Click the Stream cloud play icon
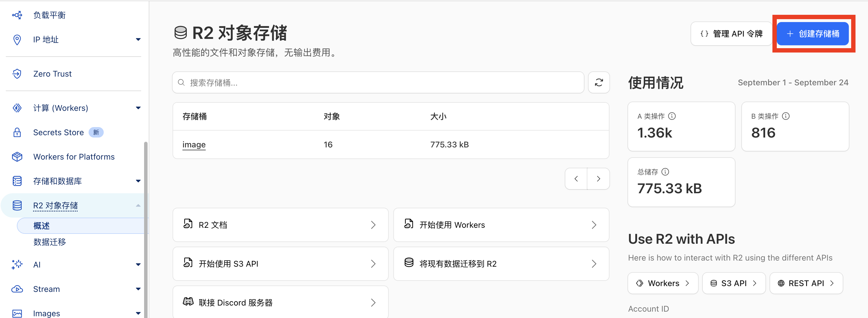The width and height of the screenshot is (868, 318). coord(17,289)
